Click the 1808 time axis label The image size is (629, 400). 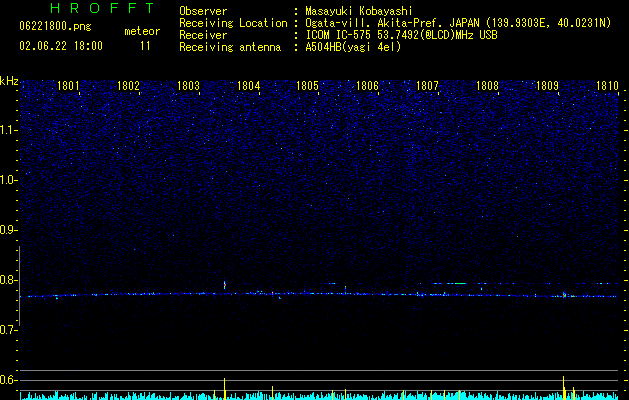(487, 86)
